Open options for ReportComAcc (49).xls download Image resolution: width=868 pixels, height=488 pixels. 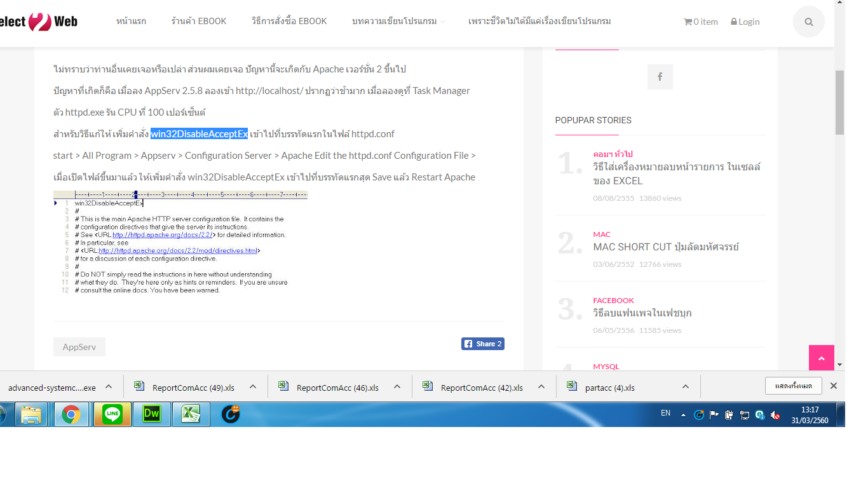(x=252, y=387)
